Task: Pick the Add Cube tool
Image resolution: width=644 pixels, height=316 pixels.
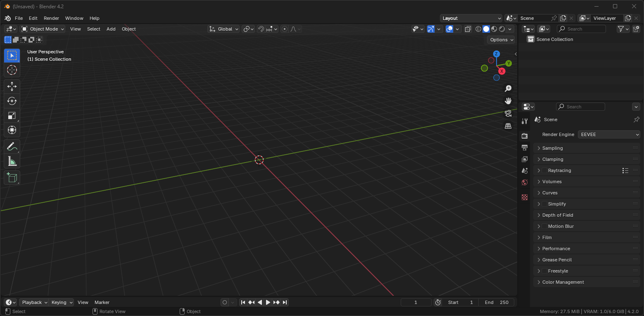Action: (x=12, y=177)
